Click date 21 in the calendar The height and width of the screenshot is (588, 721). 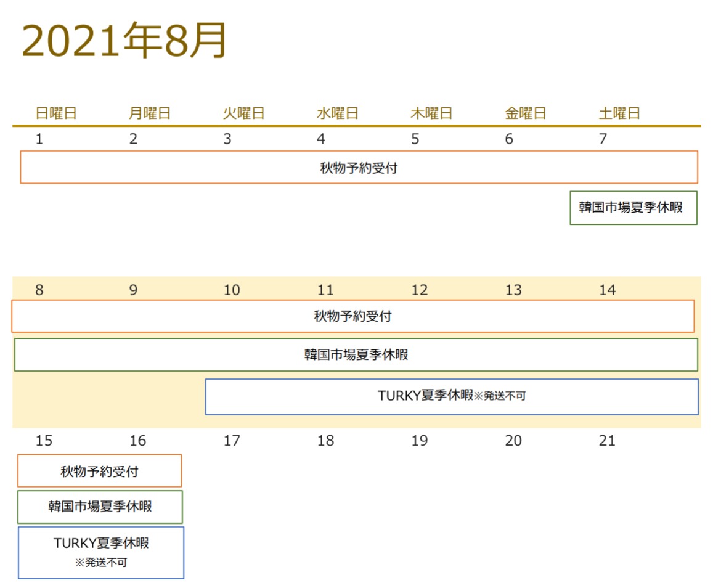point(608,441)
